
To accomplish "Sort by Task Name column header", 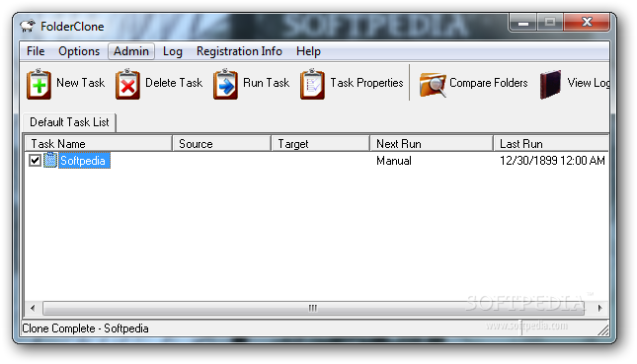I will (99, 144).
